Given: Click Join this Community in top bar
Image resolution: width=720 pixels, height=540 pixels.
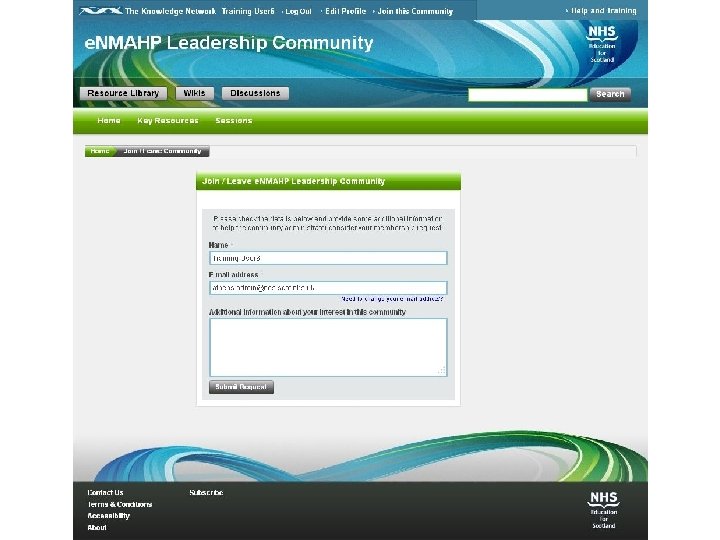Looking at the screenshot, I should 415,11.
